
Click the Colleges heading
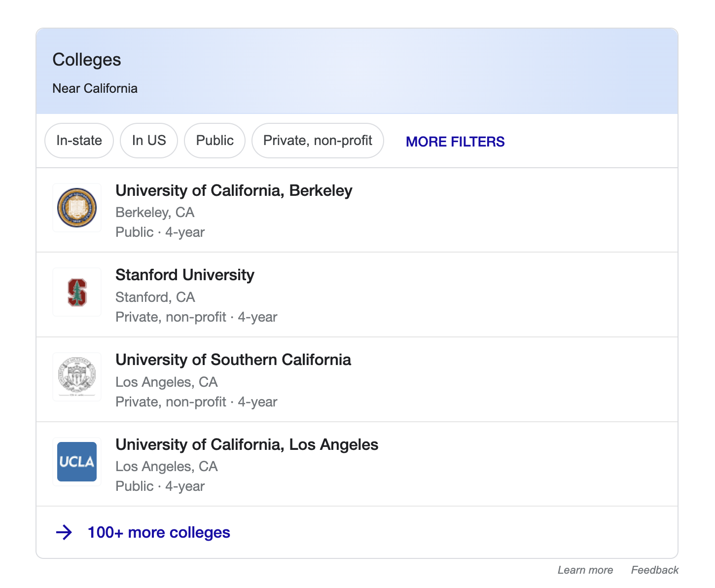coord(87,60)
